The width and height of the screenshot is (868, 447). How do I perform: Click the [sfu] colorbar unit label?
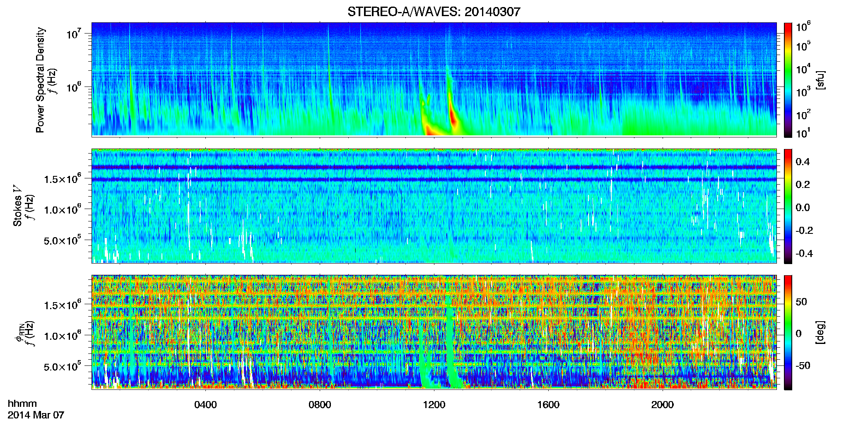pyautogui.click(x=820, y=80)
